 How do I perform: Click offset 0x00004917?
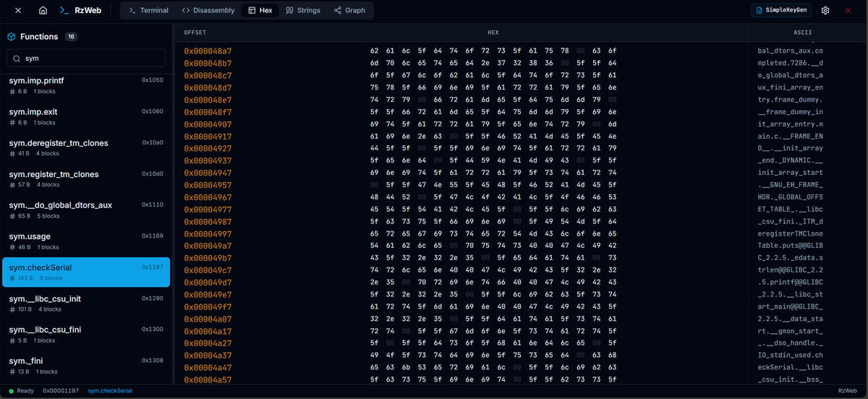pyautogui.click(x=208, y=136)
